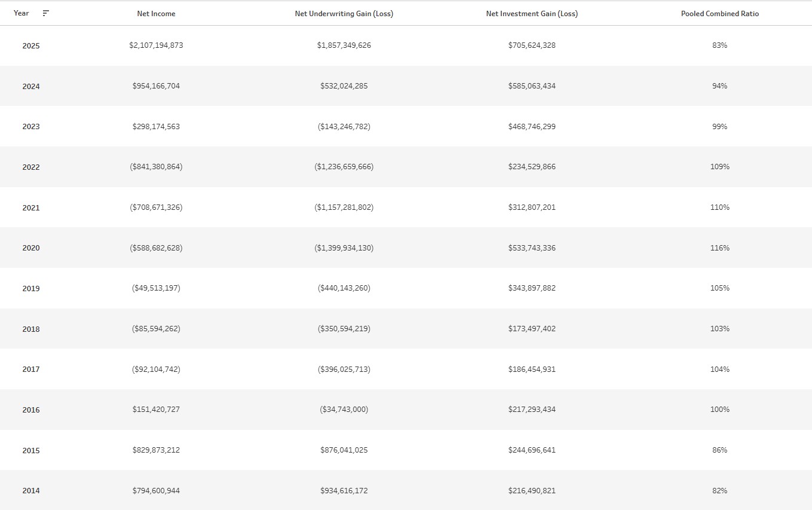The width and height of the screenshot is (812, 510).
Task: Click Net Income $829,873,212 for 2015
Action: (x=156, y=450)
